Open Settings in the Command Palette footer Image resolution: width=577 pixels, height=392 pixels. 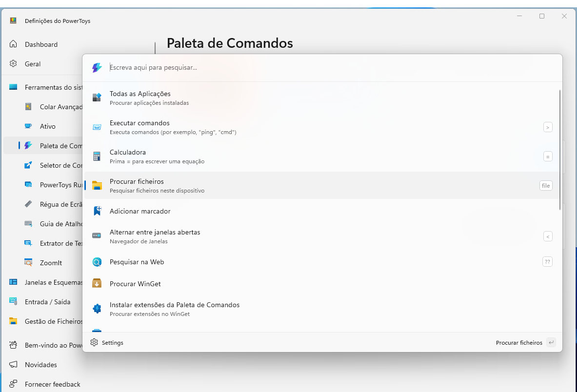107,342
